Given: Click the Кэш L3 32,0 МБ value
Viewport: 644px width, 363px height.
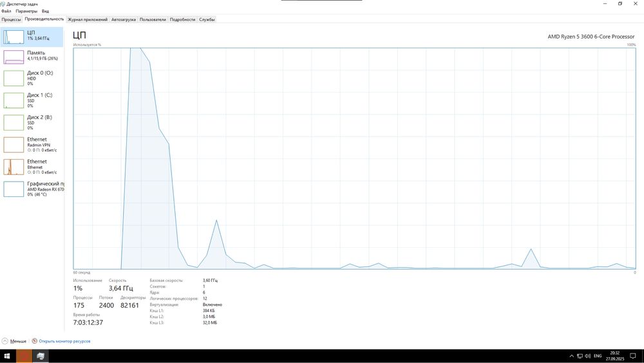Looking at the screenshot, I should (x=209, y=322).
